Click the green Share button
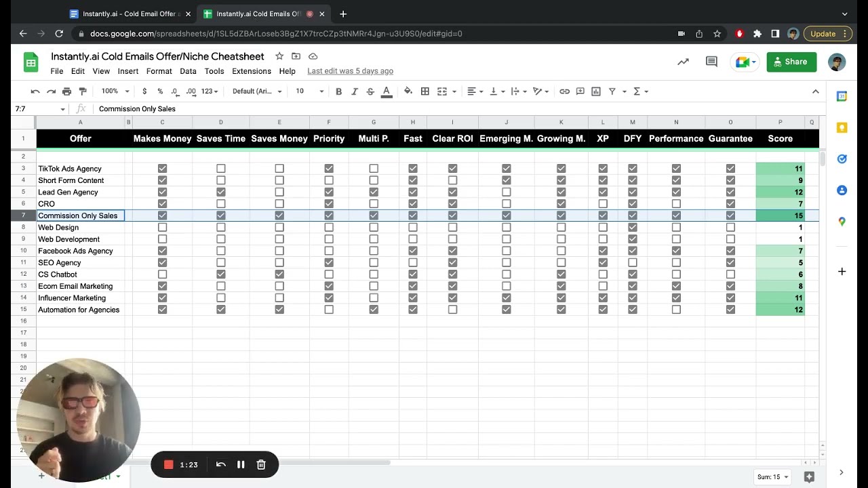This screenshot has width=868, height=488. 792,62
